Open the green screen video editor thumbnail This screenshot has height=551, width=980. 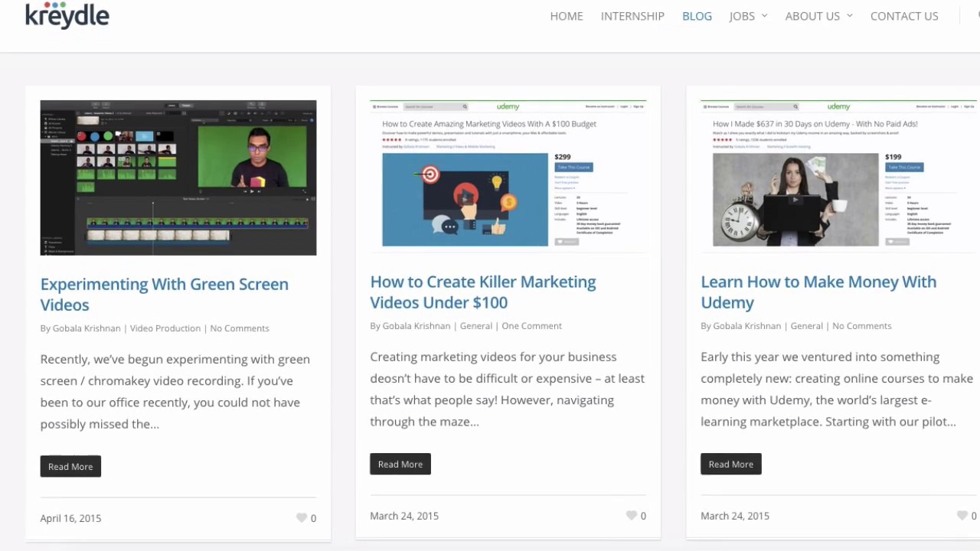(178, 178)
